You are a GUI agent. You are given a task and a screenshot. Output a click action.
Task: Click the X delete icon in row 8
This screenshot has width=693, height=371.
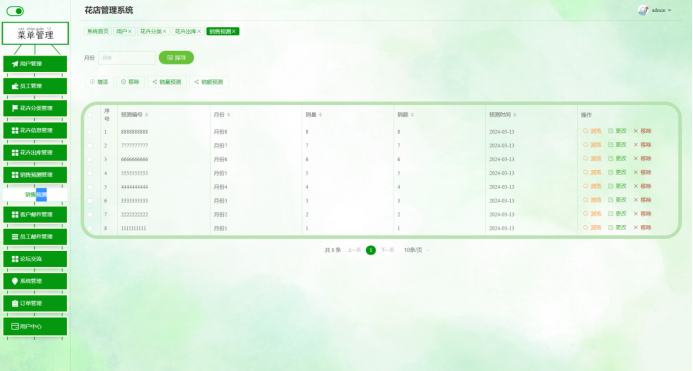[636, 227]
